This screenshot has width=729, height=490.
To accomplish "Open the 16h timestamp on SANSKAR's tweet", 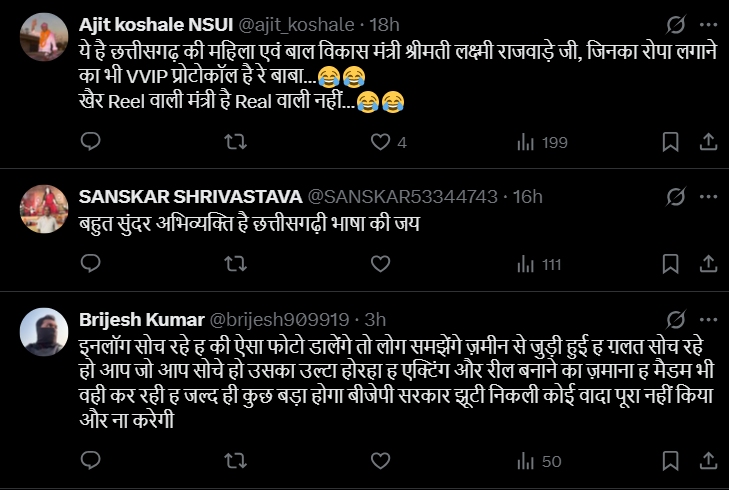I will [x=526, y=195].
